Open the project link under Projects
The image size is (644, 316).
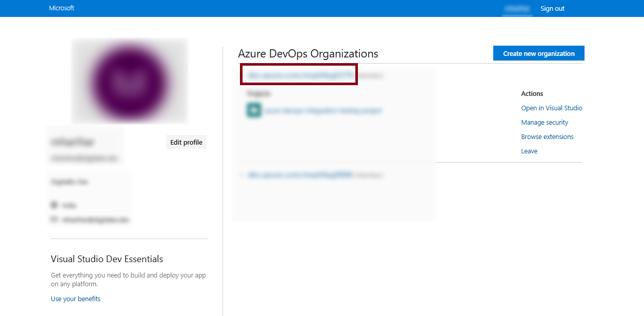tap(323, 110)
